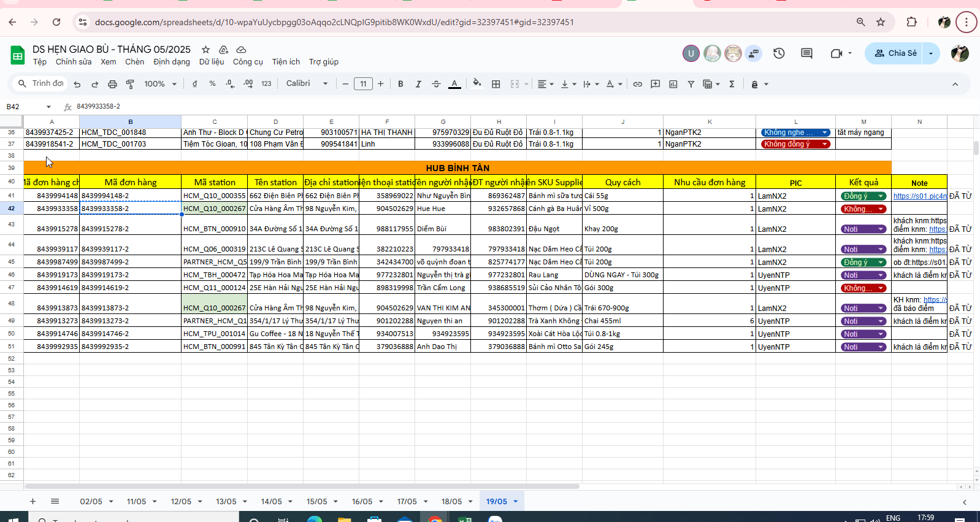
Task: Open text rotation dropdown
Action: pyautogui.click(x=614, y=84)
